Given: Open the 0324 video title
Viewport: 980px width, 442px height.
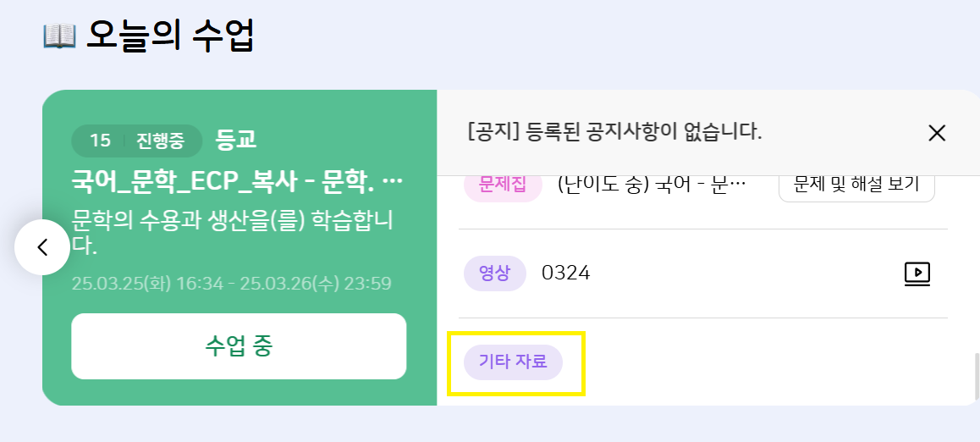Looking at the screenshot, I should (x=566, y=273).
